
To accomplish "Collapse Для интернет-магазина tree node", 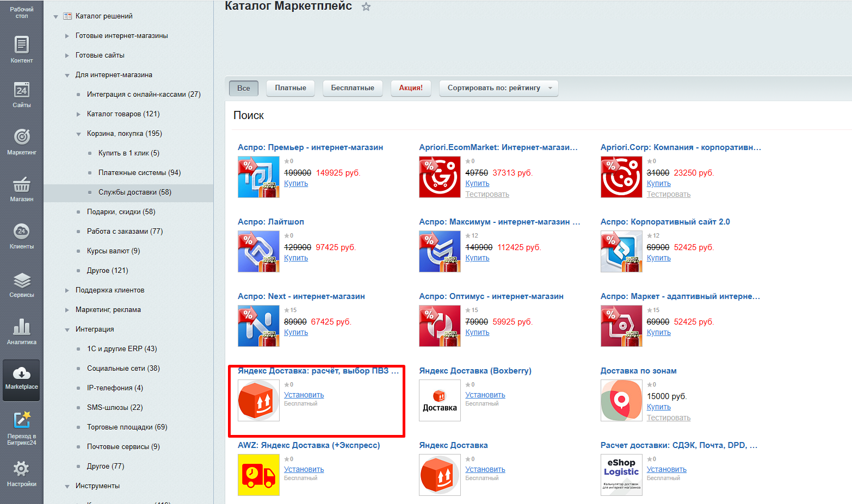I will pos(67,76).
